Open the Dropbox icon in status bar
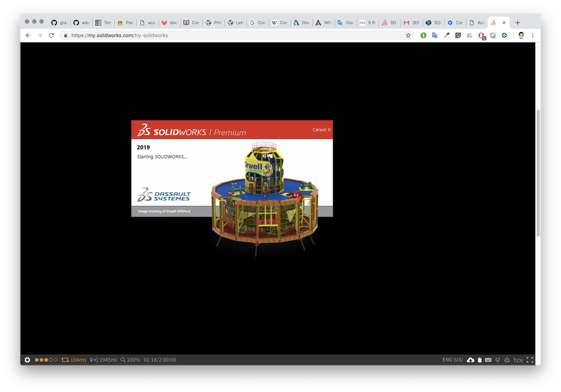Viewport: 561px width, 392px height. (497, 360)
